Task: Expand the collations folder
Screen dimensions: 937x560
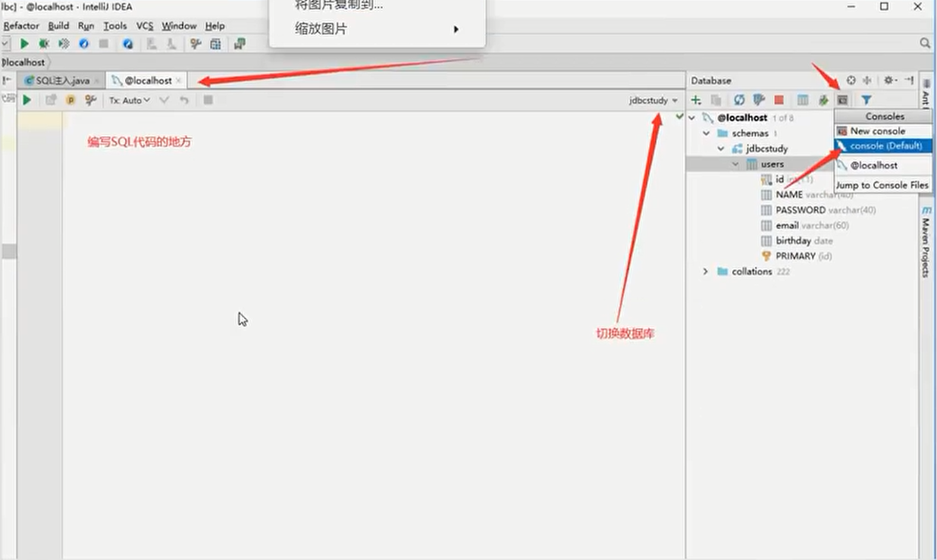Action: click(706, 271)
